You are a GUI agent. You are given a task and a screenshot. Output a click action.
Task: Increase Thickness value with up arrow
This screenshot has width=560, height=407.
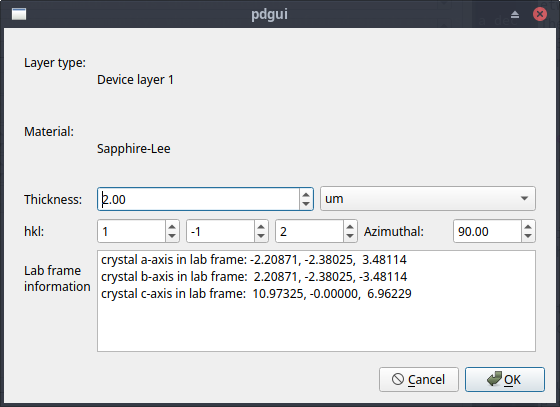tap(306, 195)
